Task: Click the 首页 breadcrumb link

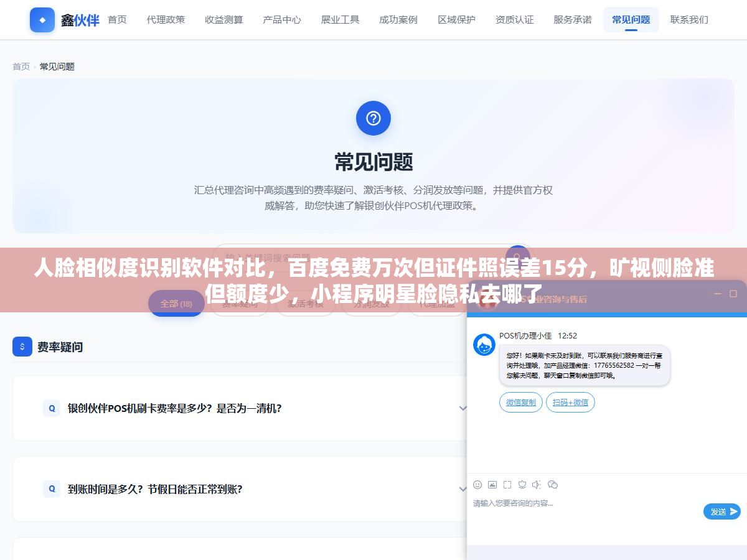Action: (21, 67)
